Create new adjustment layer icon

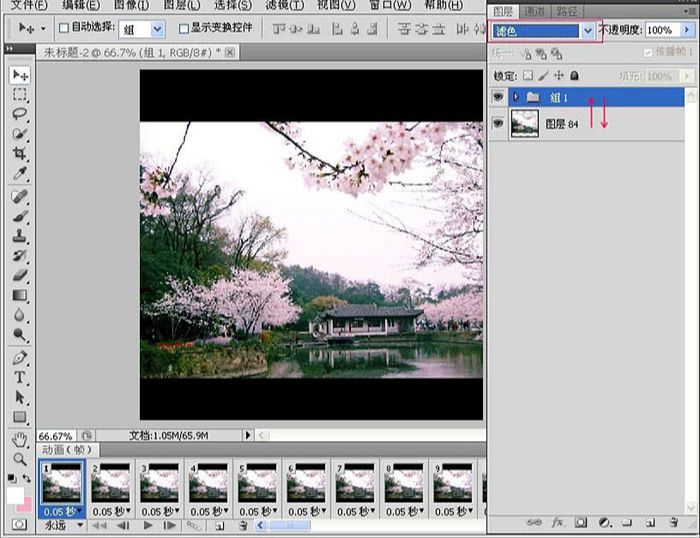tap(604, 522)
